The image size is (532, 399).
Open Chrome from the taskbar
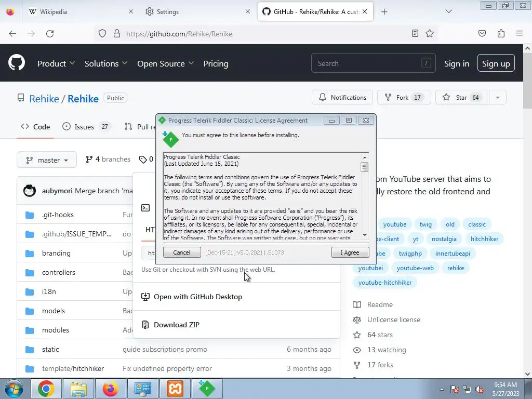(46, 389)
